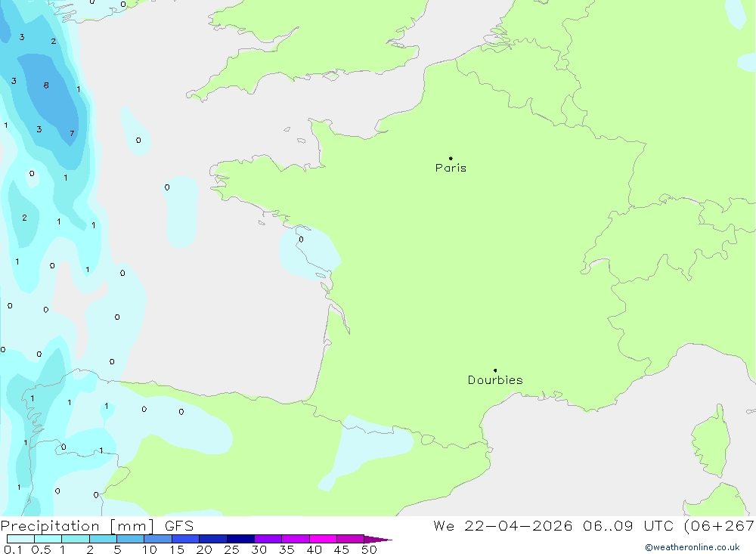Click the Paris city label

coord(451,169)
